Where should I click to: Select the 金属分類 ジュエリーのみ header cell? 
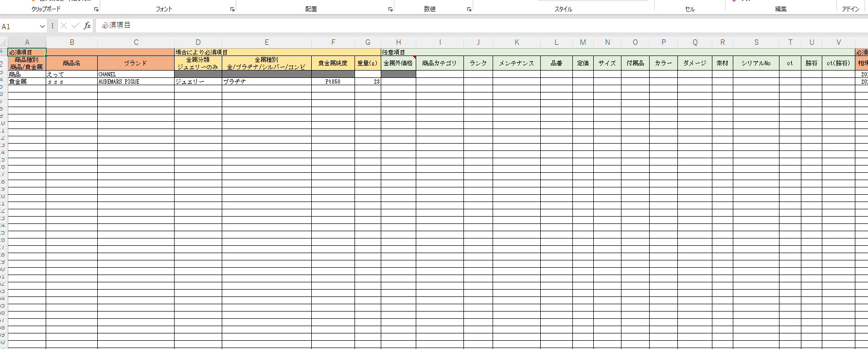point(198,63)
